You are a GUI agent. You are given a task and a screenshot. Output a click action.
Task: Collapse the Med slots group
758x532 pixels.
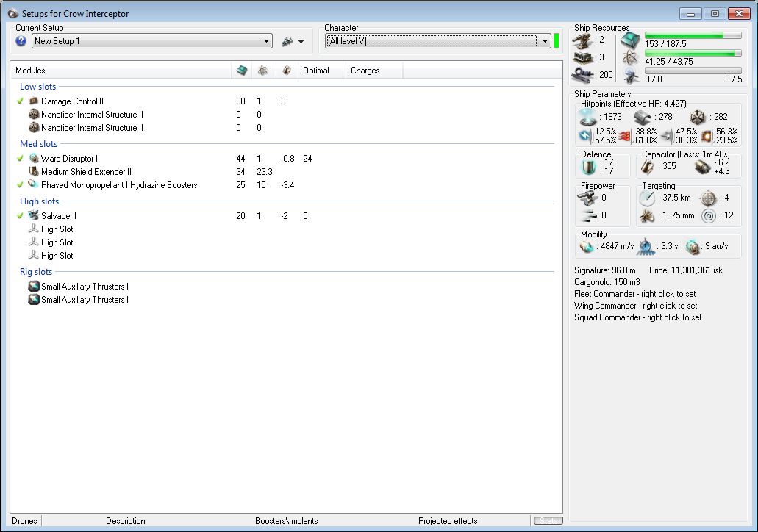tap(39, 144)
